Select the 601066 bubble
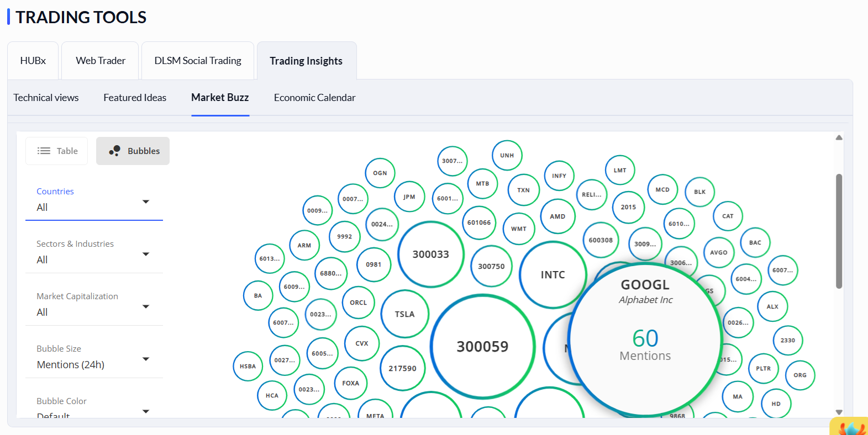868x435 pixels. [479, 222]
